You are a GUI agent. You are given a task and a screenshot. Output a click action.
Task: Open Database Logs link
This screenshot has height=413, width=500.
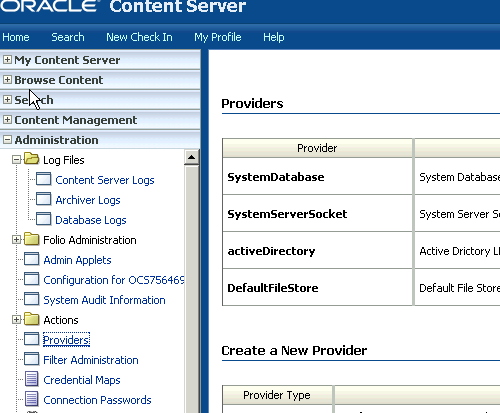(91, 220)
